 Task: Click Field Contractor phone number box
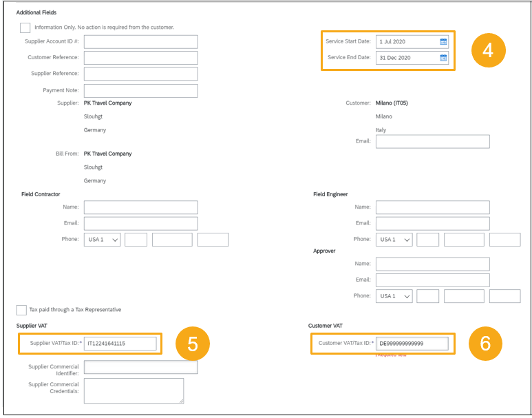(172, 240)
